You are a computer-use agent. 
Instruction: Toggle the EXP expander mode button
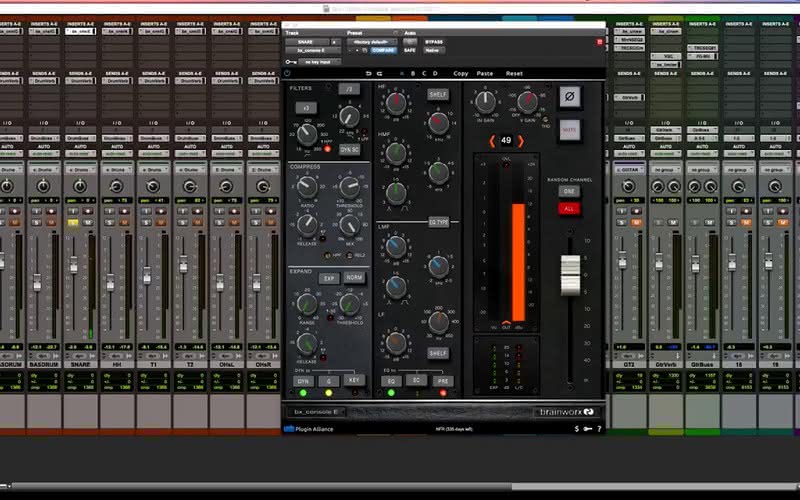[x=329, y=278]
